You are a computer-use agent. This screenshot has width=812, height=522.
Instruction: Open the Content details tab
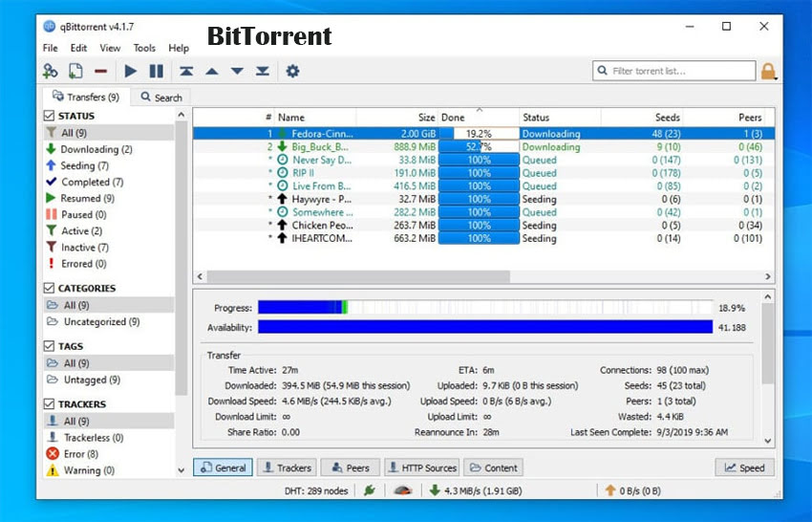(x=494, y=468)
